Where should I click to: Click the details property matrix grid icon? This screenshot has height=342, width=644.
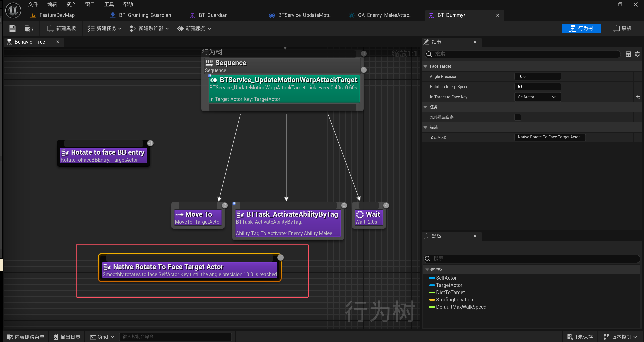click(628, 54)
